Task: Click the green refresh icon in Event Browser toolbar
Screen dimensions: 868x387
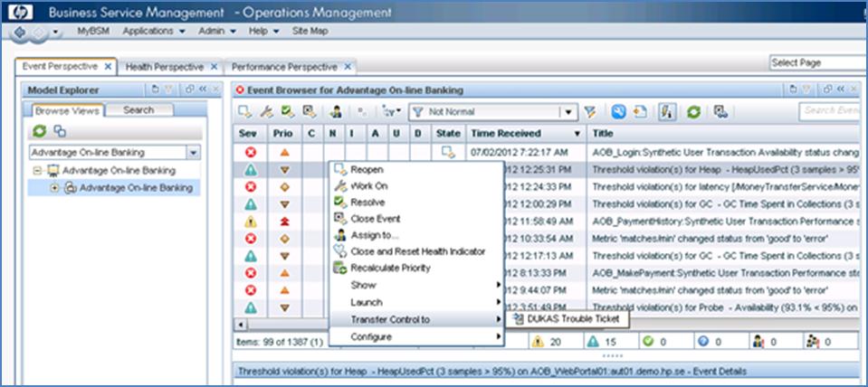Action: 693,112
